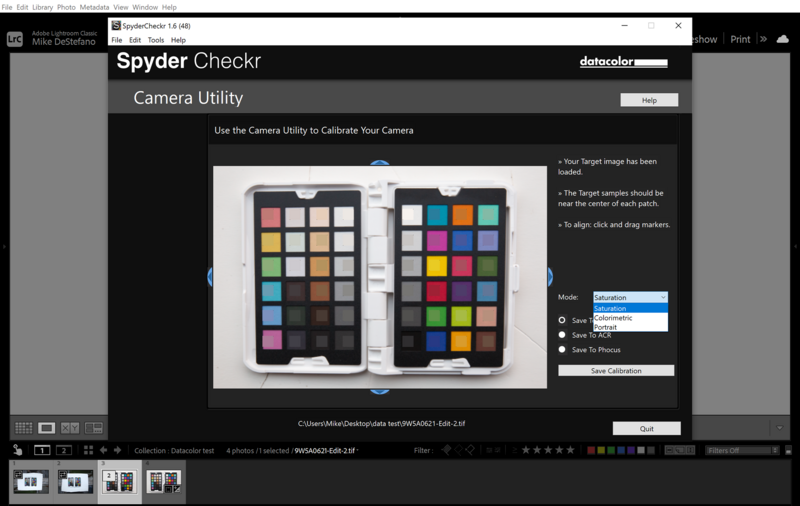Switch to Lightroom Loupe view icon

click(x=46, y=428)
